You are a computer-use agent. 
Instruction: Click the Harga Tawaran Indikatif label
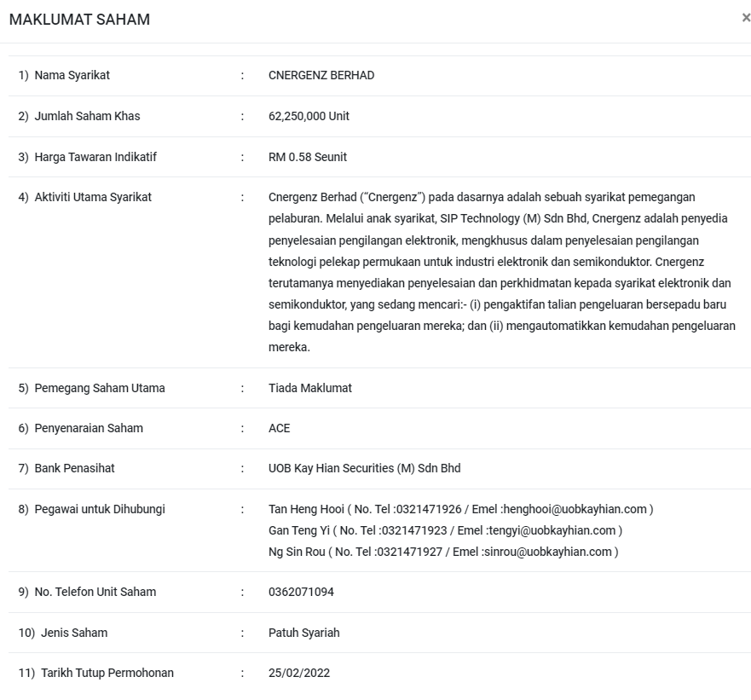pos(95,157)
